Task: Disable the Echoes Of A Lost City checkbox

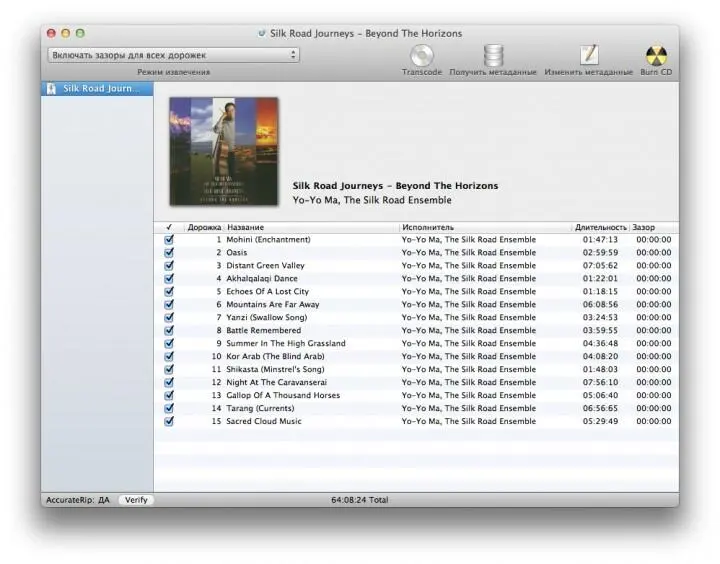Action: point(169,291)
